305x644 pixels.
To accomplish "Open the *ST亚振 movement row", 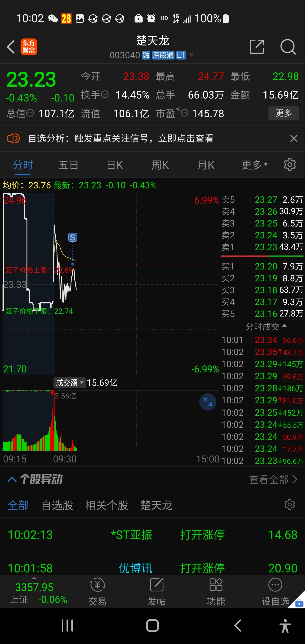I will coord(152,535).
